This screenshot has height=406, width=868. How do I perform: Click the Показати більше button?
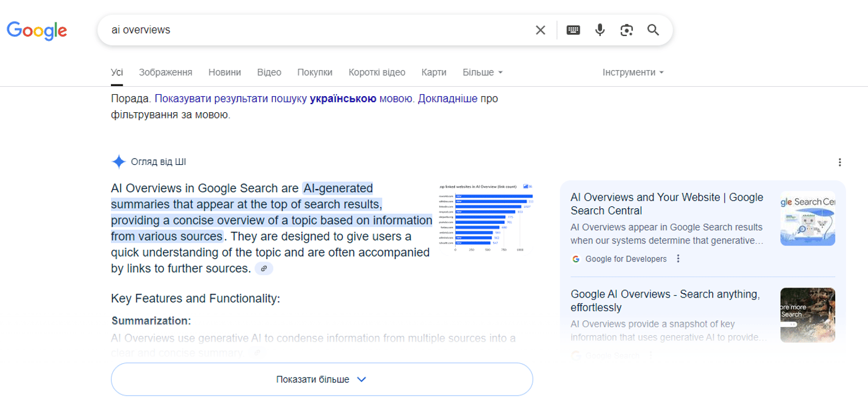(x=321, y=379)
